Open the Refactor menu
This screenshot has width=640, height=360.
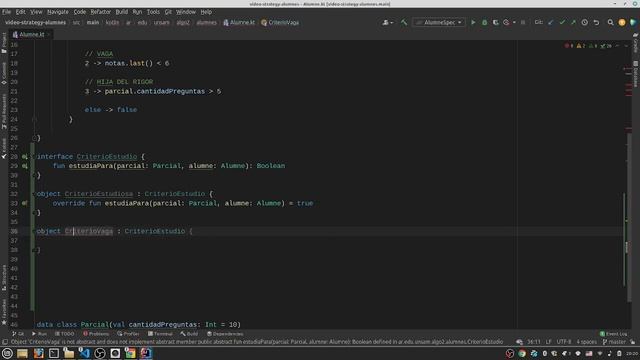[x=100, y=12]
